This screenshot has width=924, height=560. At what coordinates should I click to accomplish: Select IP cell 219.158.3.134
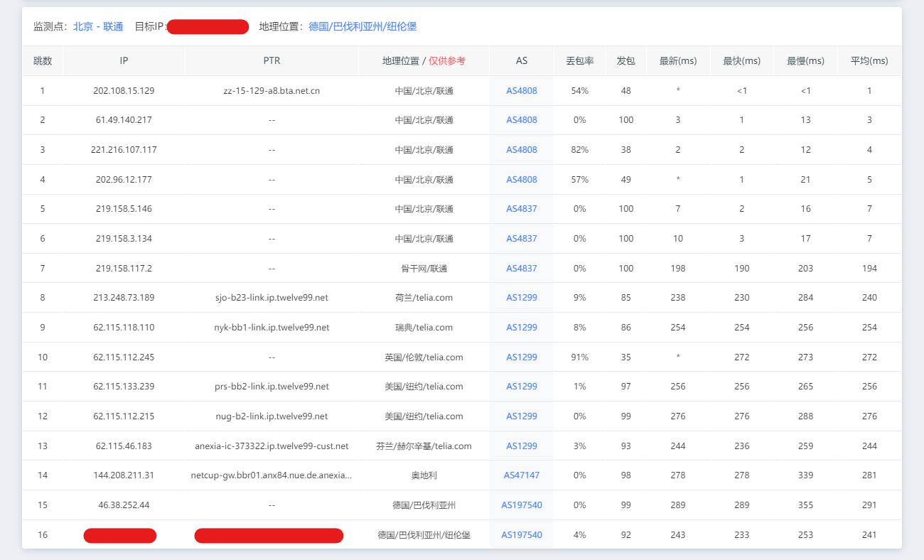pyautogui.click(x=124, y=239)
